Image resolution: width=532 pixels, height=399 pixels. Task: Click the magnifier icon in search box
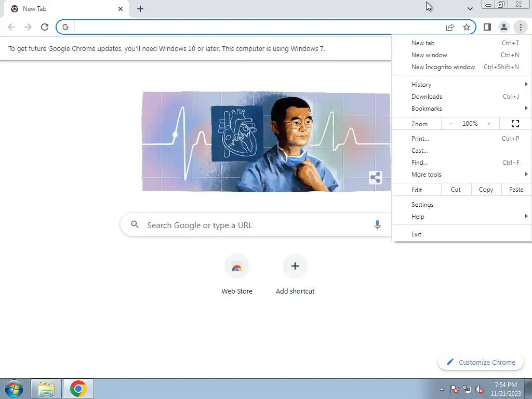click(135, 224)
